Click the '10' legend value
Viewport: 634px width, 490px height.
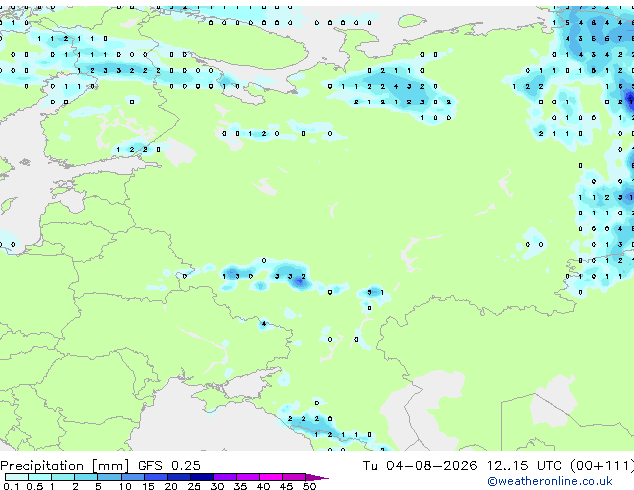(x=125, y=486)
